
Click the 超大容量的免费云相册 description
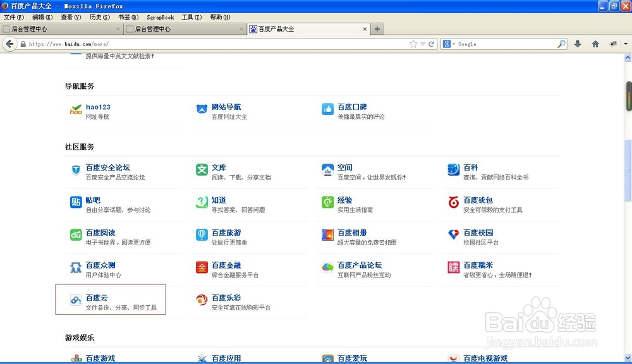point(367,242)
